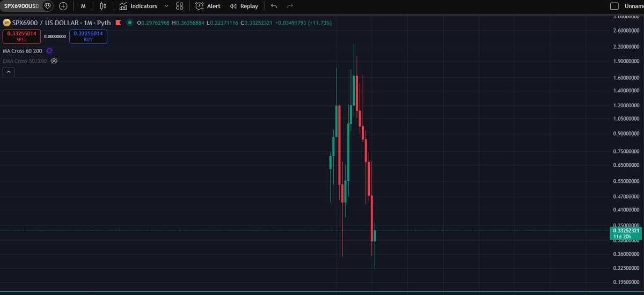Click the blue BUY price button
The image size is (644, 295).
[88, 36]
